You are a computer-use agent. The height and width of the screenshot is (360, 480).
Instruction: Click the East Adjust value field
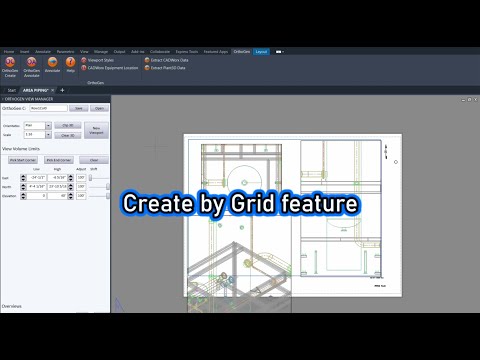pos(81,178)
